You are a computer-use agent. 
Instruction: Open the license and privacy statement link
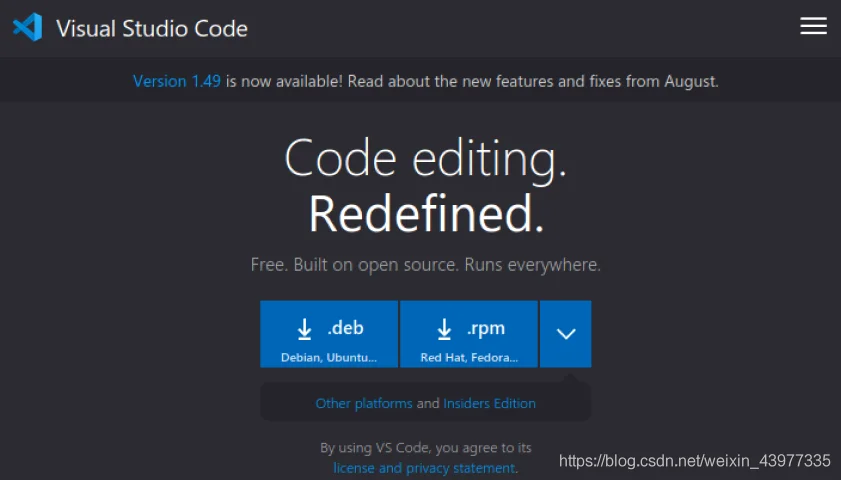(x=425, y=468)
